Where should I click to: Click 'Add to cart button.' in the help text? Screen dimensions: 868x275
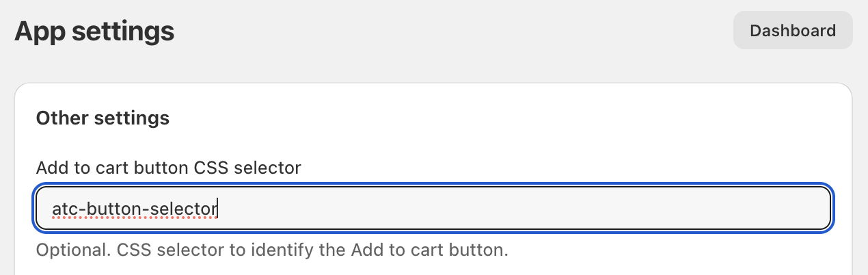(430, 250)
